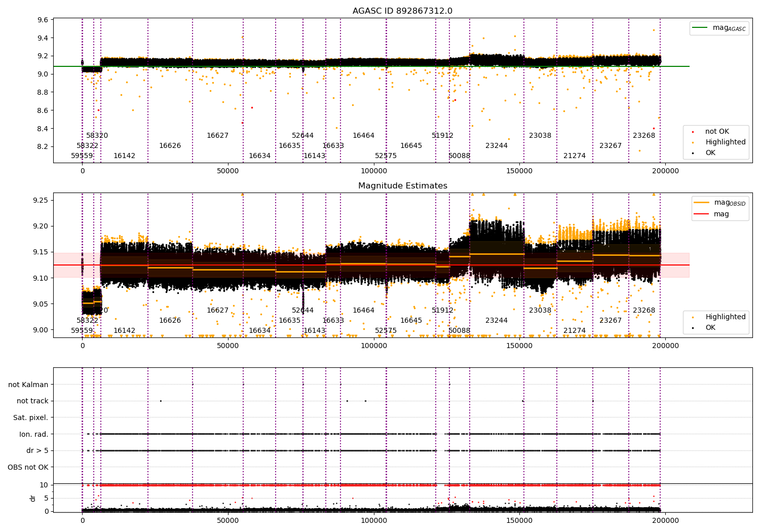Click the 8.8 y-axis tick in top plot

pyautogui.click(x=43, y=93)
